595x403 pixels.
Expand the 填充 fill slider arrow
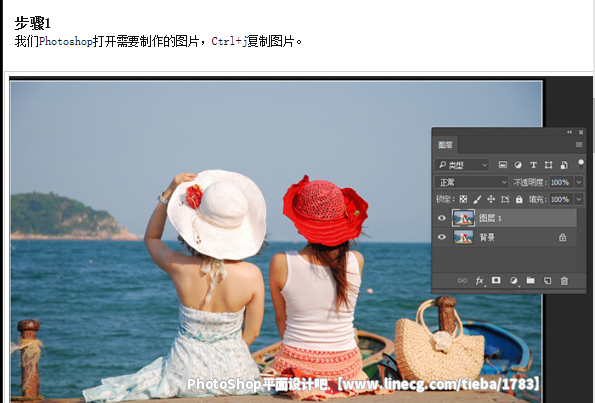pyautogui.click(x=579, y=199)
